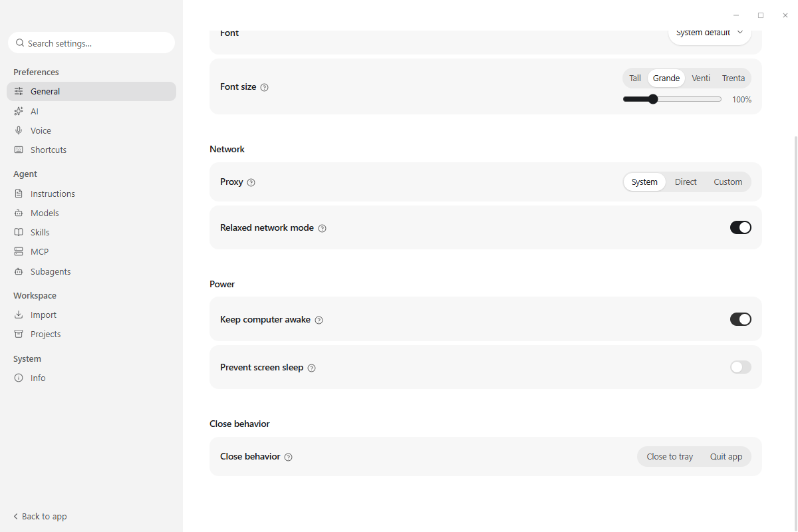Open Info under System

pyautogui.click(x=91, y=378)
